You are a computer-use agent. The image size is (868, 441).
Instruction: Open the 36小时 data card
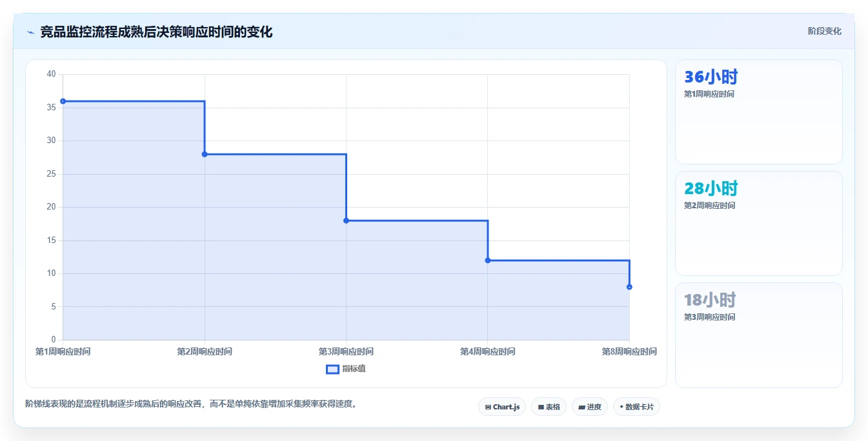pyautogui.click(x=758, y=112)
